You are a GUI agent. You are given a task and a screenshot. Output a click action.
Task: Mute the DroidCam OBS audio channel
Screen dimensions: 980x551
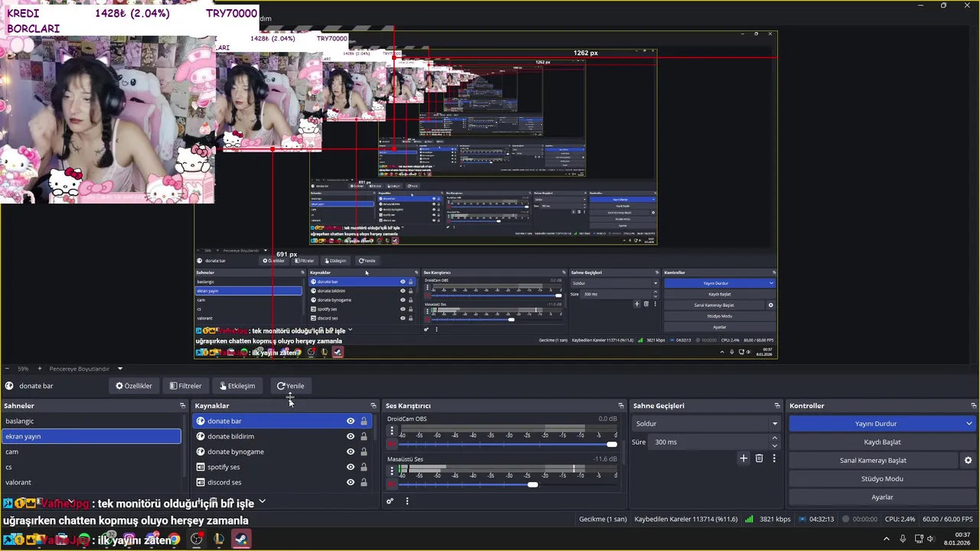392,444
